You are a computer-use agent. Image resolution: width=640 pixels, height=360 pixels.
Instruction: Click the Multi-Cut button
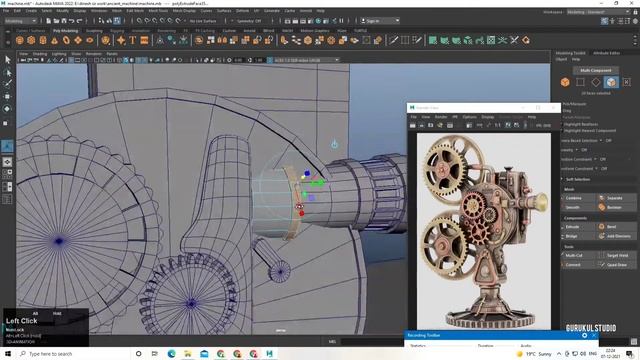tap(578, 255)
